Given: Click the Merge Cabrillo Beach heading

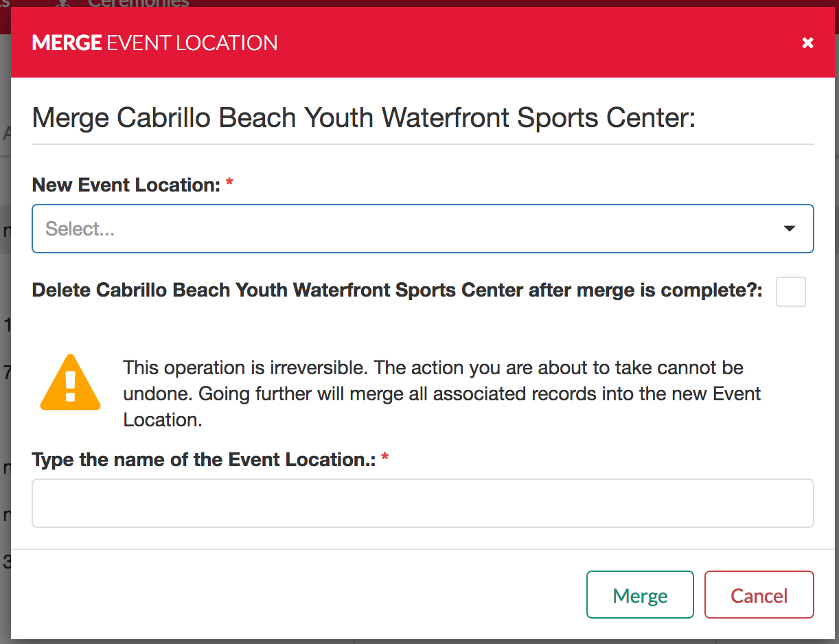Looking at the screenshot, I should click(x=364, y=118).
